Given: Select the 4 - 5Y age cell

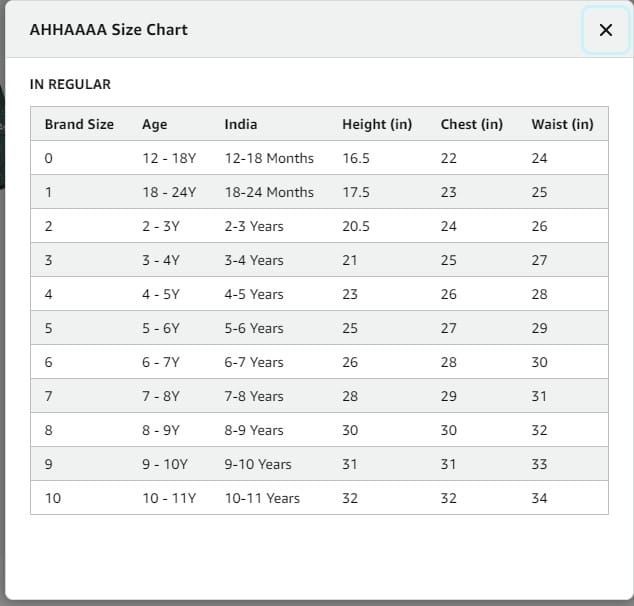Looking at the screenshot, I should pos(161,294).
